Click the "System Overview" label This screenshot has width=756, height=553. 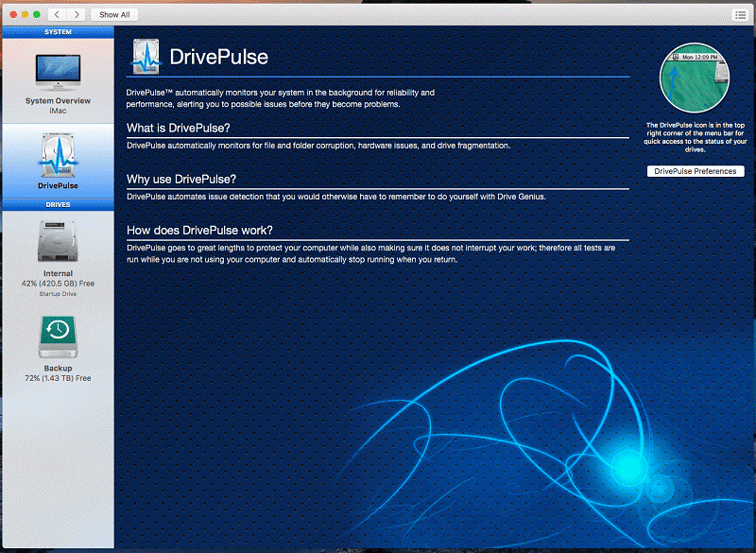pyautogui.click(x=58, y=101)
